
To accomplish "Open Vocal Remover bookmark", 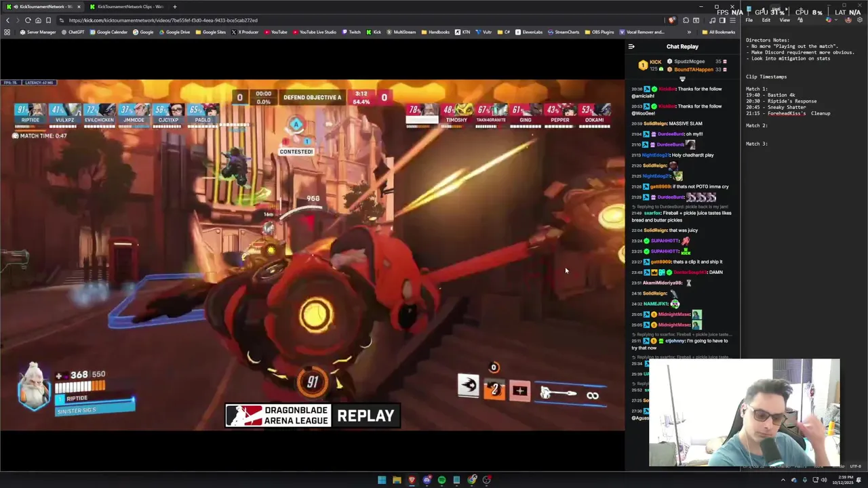I will click(x=642, y=32).
